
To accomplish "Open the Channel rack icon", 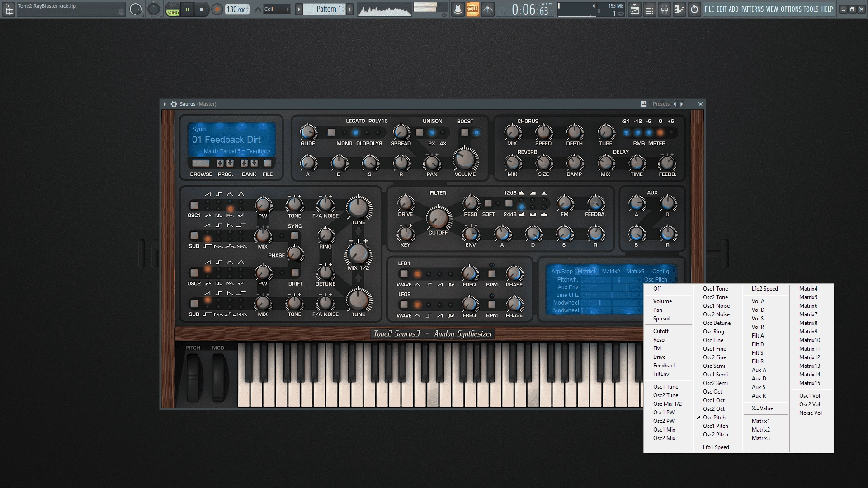I will (650, 9).
